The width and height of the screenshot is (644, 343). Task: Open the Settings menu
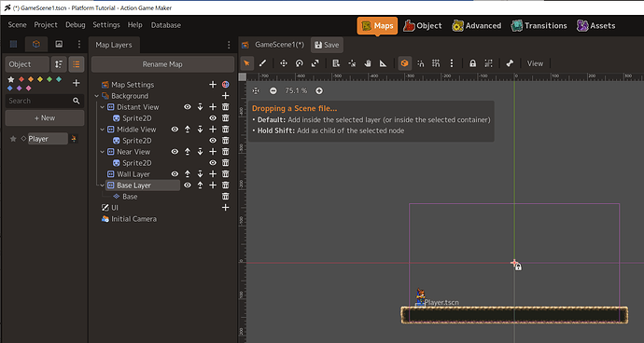(106, 24)
